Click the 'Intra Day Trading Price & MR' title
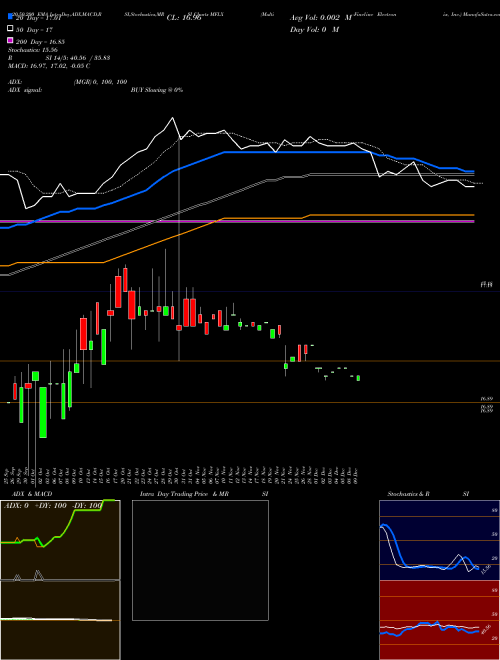 pyautogui.click(x=184, y=494)
